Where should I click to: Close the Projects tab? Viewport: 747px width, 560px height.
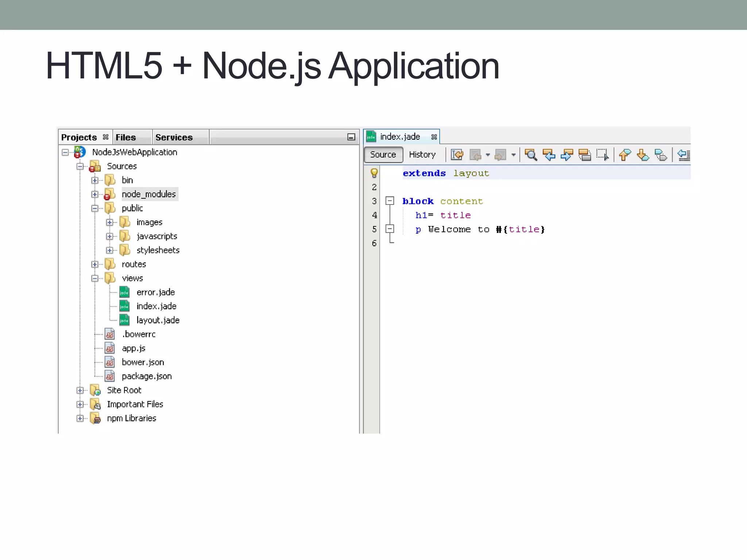point(105,137)
